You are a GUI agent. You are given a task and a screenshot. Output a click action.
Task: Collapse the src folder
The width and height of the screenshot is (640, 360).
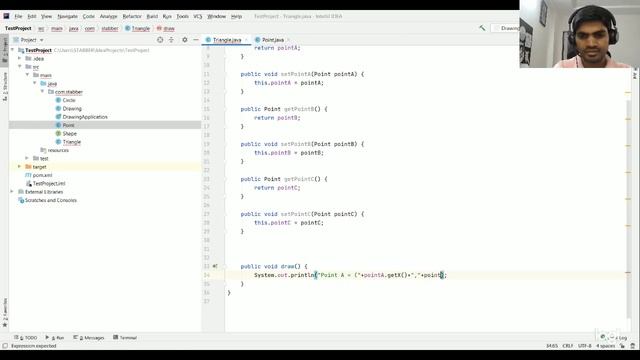[x=20, y=67]
